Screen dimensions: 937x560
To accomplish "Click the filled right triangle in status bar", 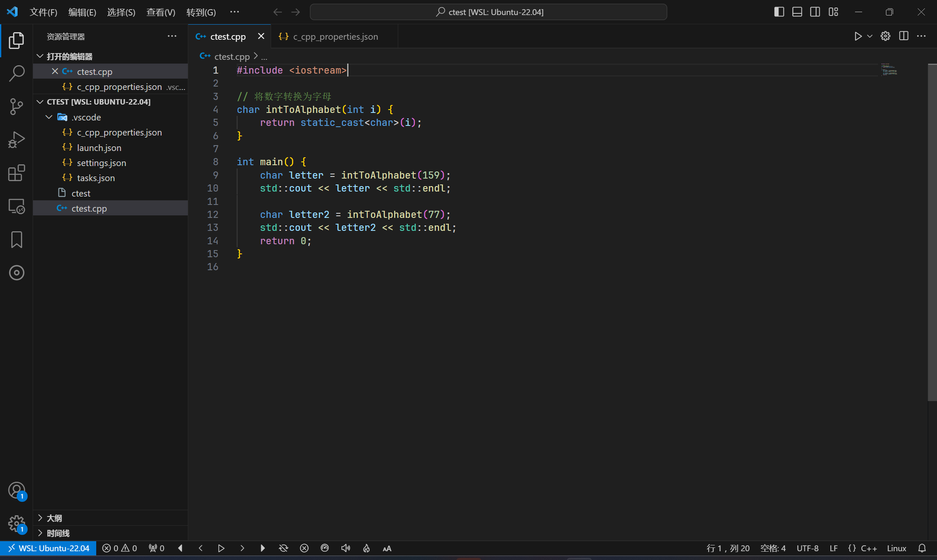I will [262, 548].
